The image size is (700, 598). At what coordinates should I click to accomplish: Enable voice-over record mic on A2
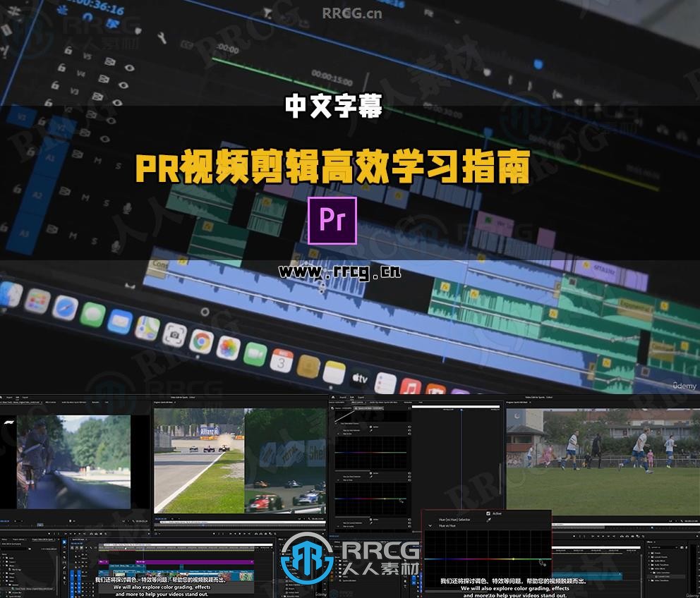pyautogui.click(x=127, y=209)
